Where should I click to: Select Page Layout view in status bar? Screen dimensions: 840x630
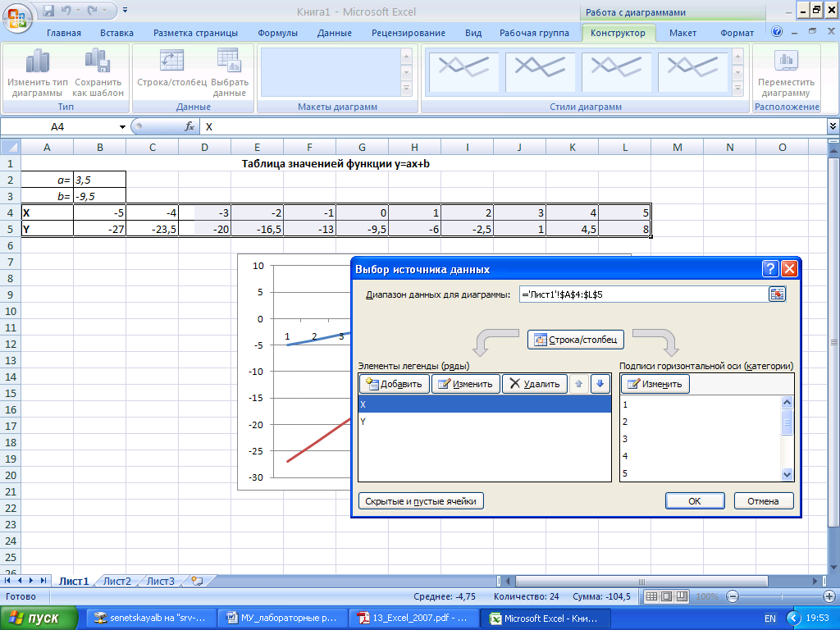coord(666,596)
